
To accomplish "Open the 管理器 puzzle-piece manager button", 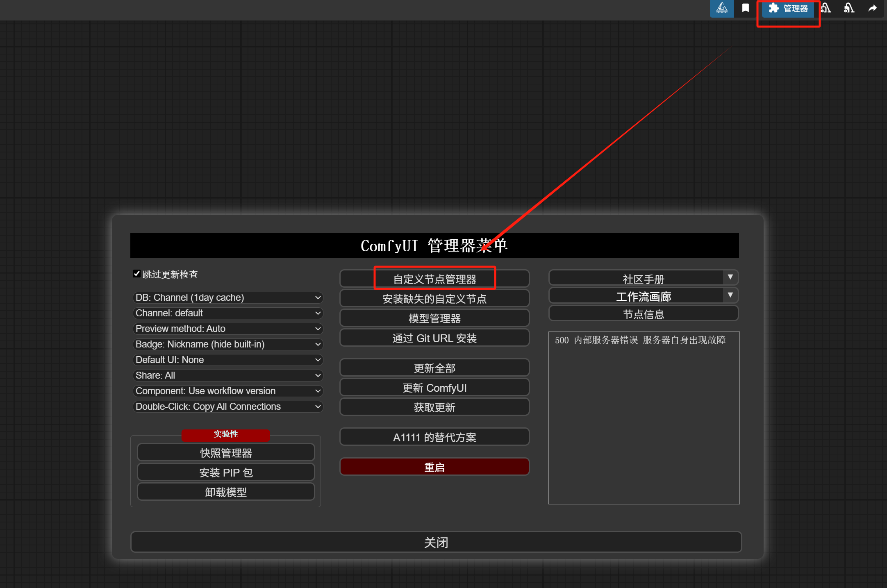I will tap(788, 8).
